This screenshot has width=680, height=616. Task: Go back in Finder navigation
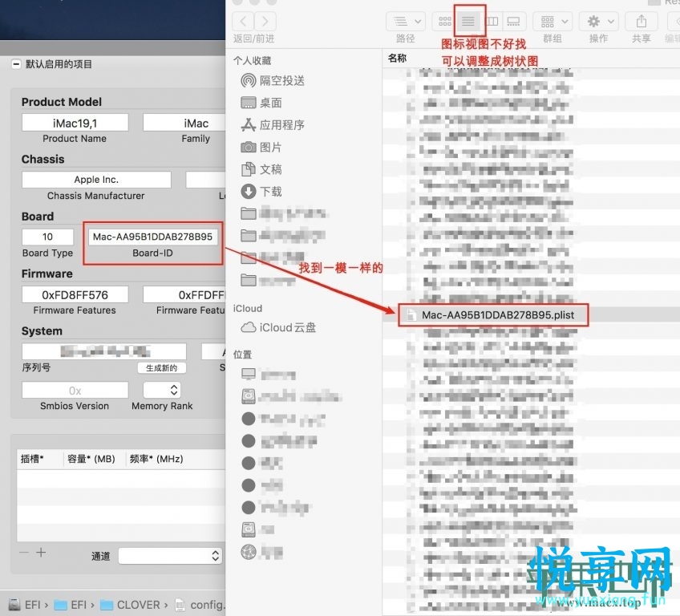243,22
